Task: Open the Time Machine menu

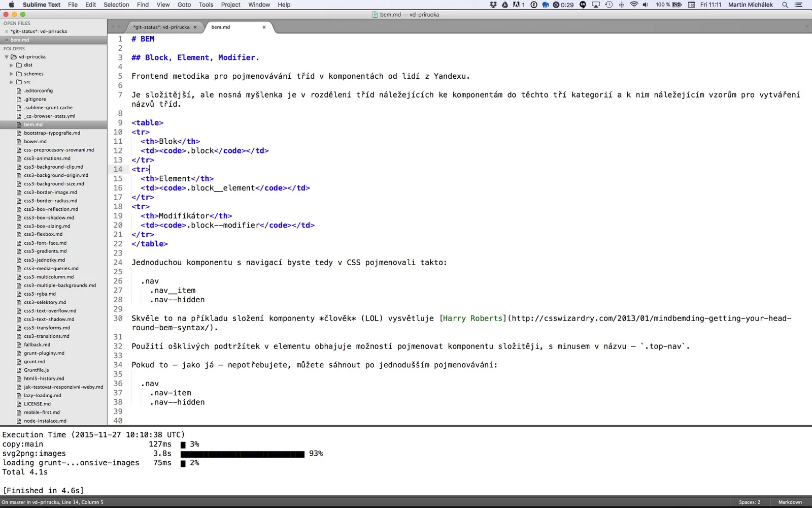Action: click(x=608, y=5)
